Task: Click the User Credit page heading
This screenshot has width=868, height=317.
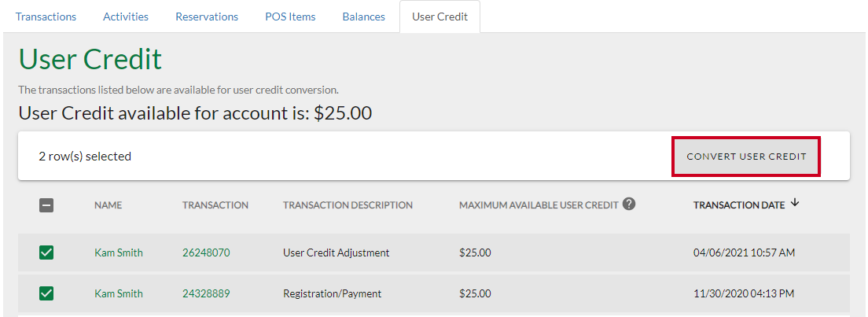Action: pyautogui.click(x=90, y=59)
